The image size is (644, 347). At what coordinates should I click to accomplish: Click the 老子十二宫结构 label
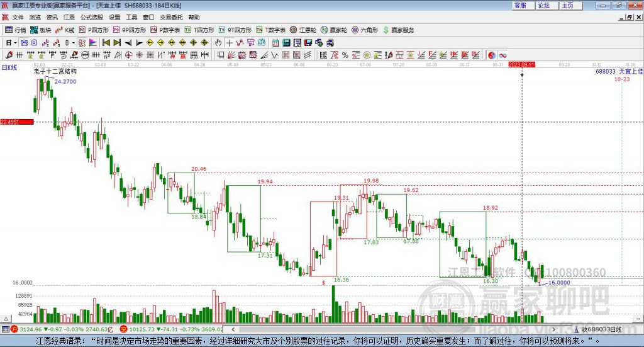coord(55,71)
